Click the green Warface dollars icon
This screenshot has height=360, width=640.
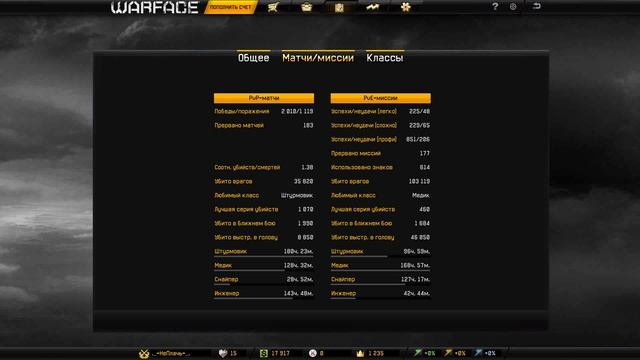[264, 353]
